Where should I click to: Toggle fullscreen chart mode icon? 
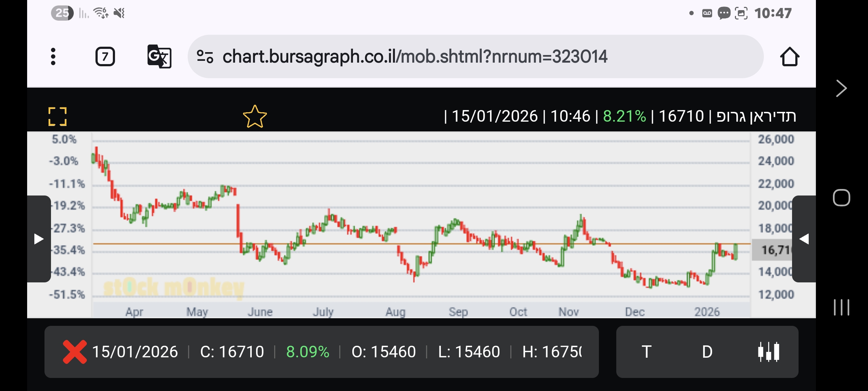point(58,117)
